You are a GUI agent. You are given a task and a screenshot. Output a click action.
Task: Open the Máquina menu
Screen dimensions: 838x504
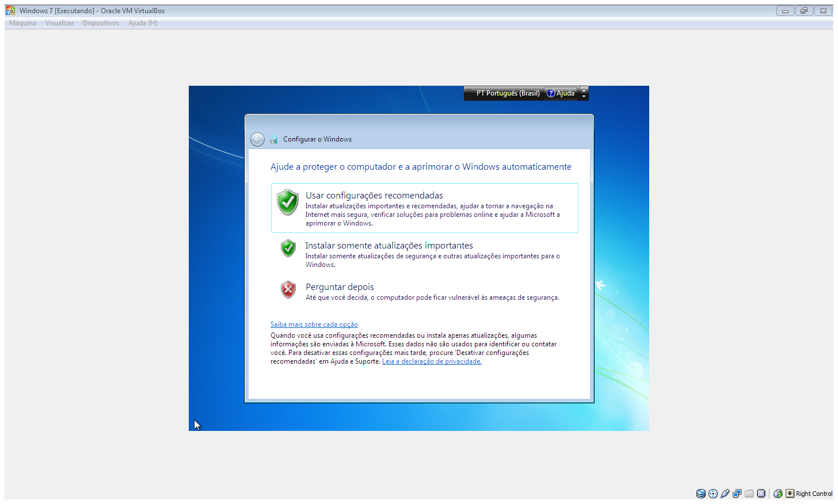22,23
